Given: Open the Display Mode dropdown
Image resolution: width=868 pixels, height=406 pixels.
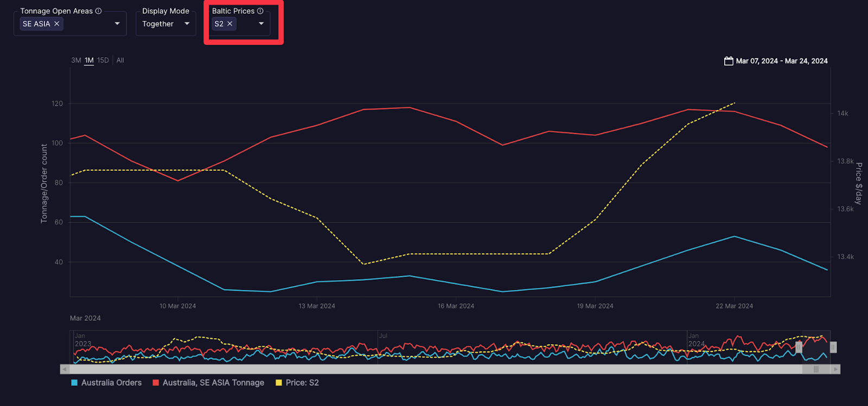Looking at the screenshot, I should [187, 24].
